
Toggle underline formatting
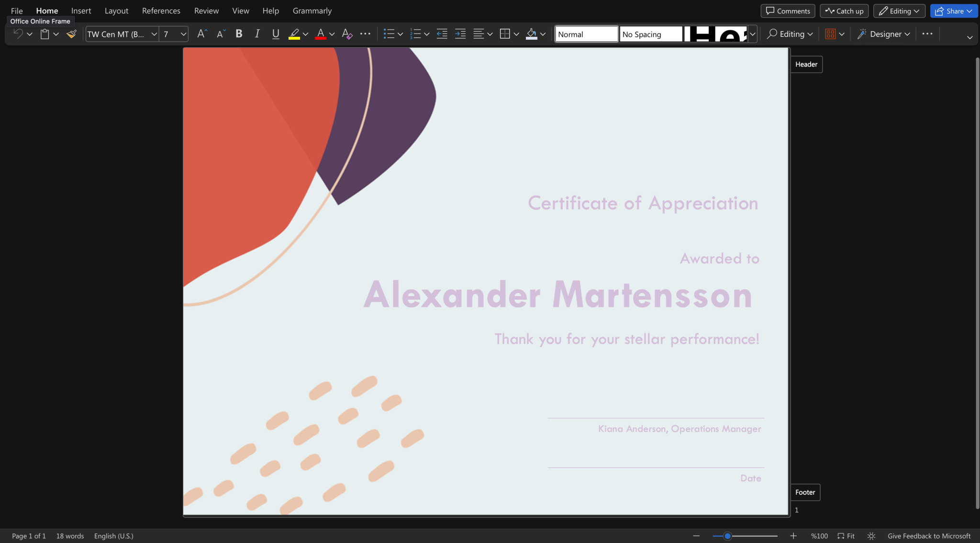pyautogui.click(x=275, y=34)
